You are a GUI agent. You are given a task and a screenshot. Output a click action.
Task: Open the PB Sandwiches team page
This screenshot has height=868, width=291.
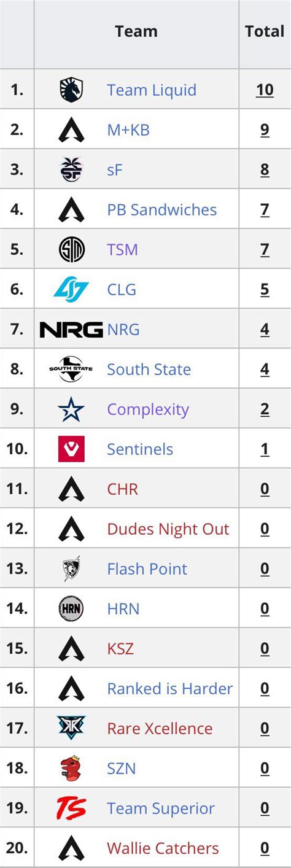click(x=162, y=210)
